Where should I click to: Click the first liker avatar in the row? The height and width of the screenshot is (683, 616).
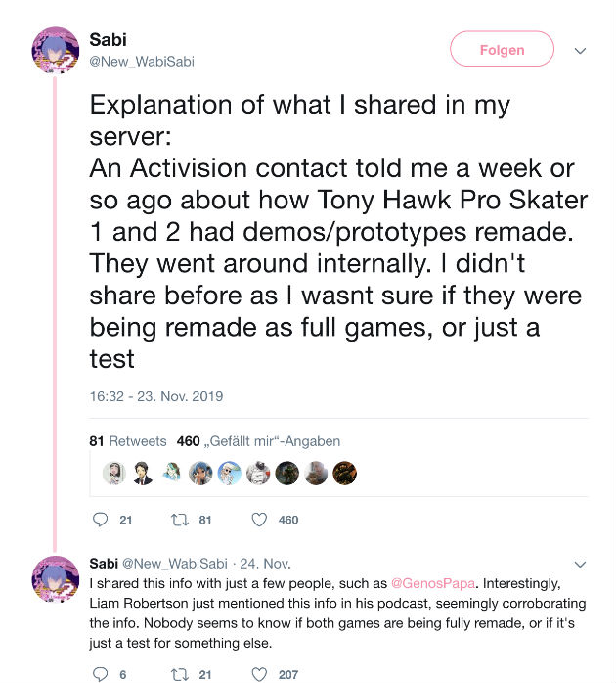tap(114, 474)
